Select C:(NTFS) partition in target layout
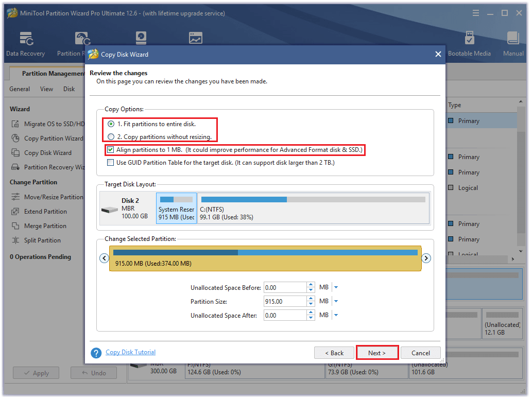Screen dimensions: 532x399 (313, 209)
